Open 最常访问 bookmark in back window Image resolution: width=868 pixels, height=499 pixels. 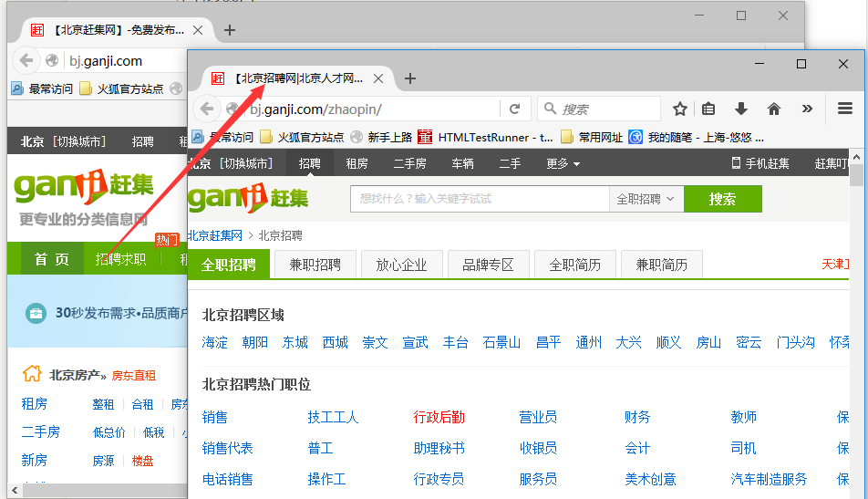pyautogui.click(x=42, y=88)
